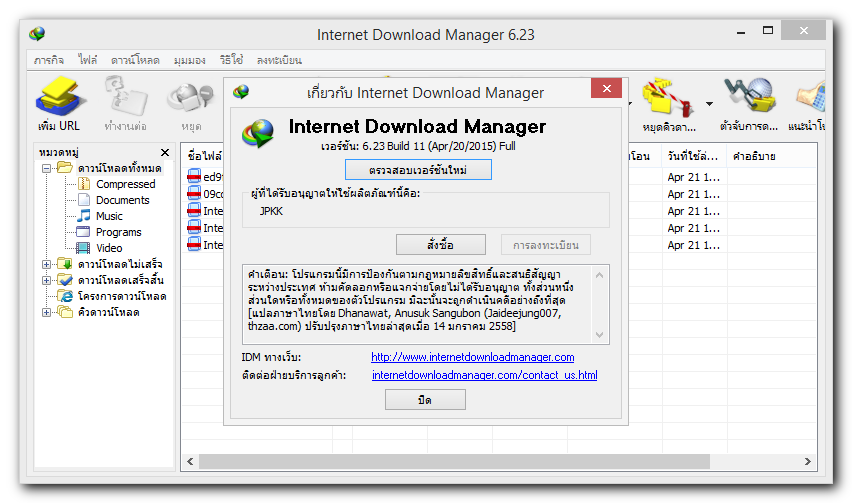Expand the ดาวน์โหลดเสร็จสิ้น tree node

click(47, 280)
